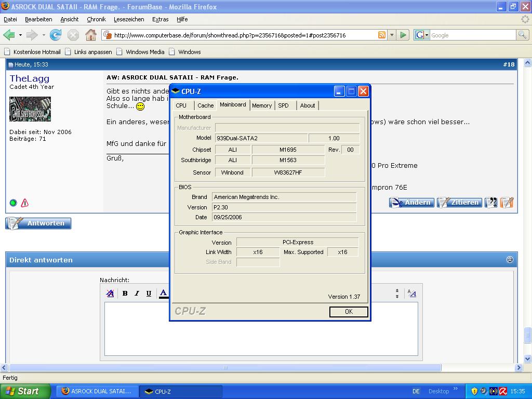Image resolution: width=532 pixels, height=399 pixels.
Task: Click the orange RSS feed icon in address bar
Action: 382,35
